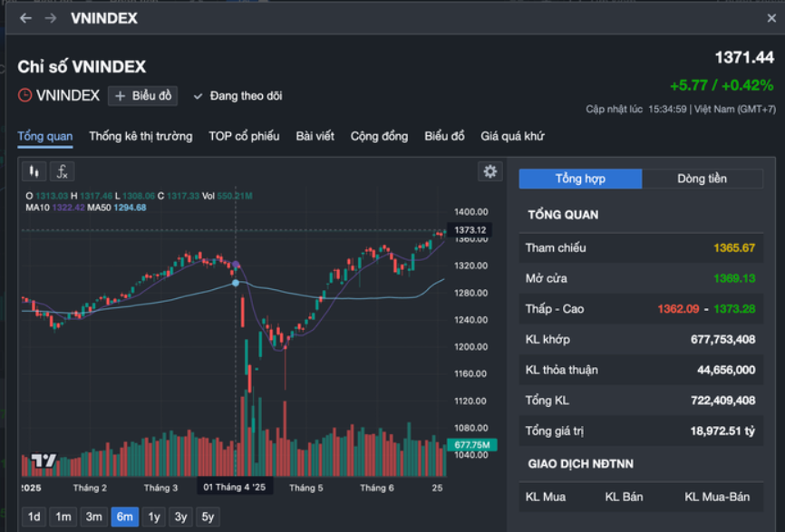Open indicators fx icon
The height and width of the screenshot is (532, 785).
62,171
